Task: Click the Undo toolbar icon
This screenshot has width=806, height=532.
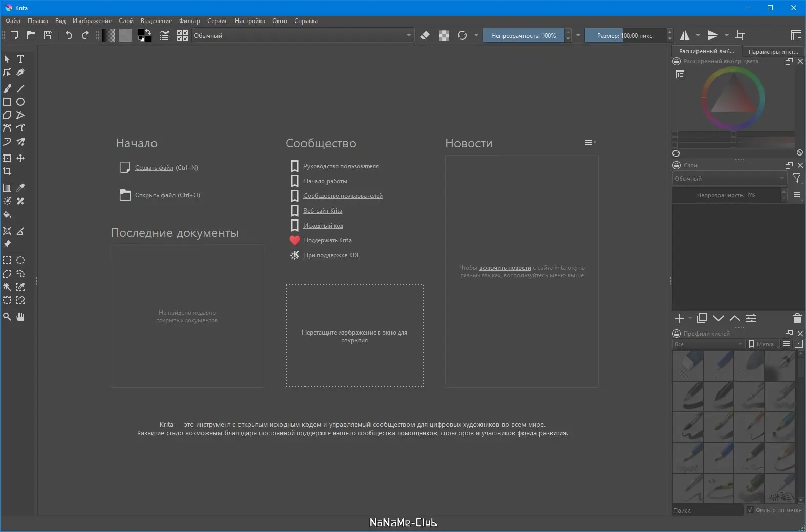Action: click(x=69, y=35)
